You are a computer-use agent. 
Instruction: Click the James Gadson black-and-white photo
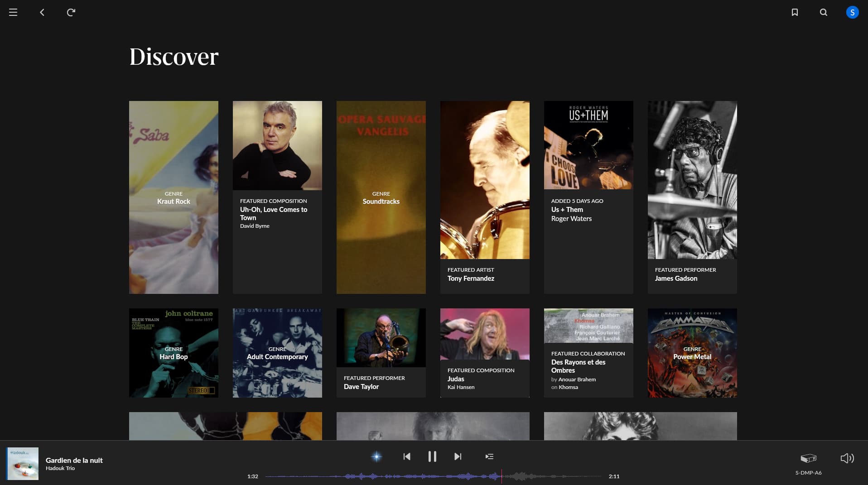[x=692, y=180]
